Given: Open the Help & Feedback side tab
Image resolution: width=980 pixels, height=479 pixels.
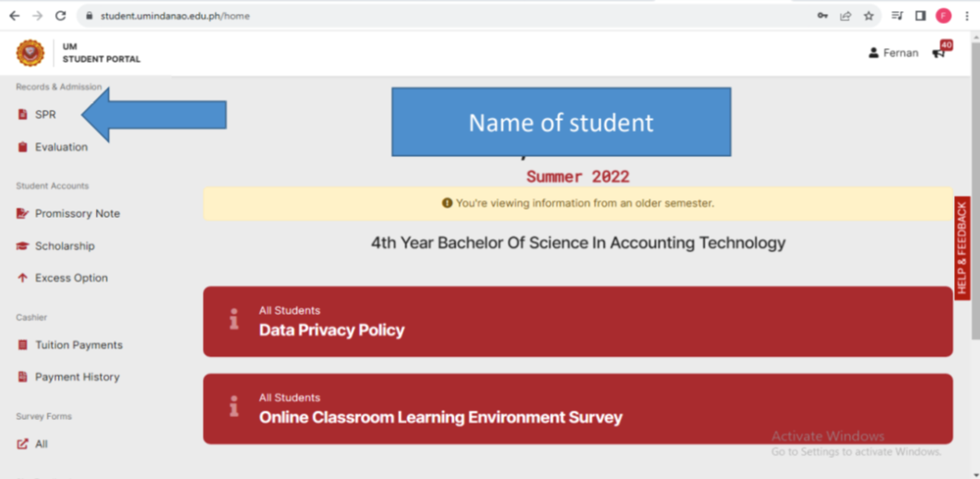Looking at the screenshot, I should tap(962, 247).
